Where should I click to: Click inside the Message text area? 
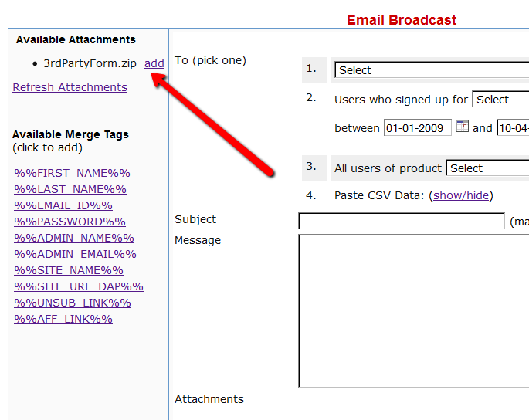(x=413, y=310)
